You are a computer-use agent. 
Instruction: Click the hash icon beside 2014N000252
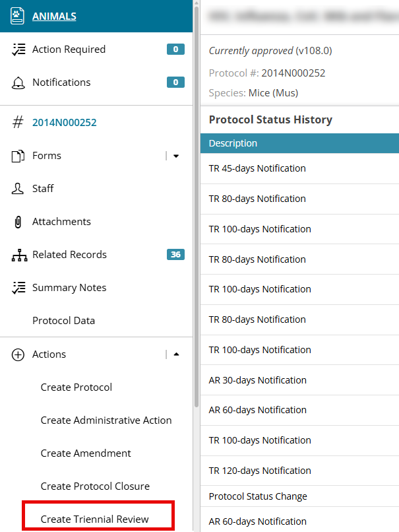point(18,123)
